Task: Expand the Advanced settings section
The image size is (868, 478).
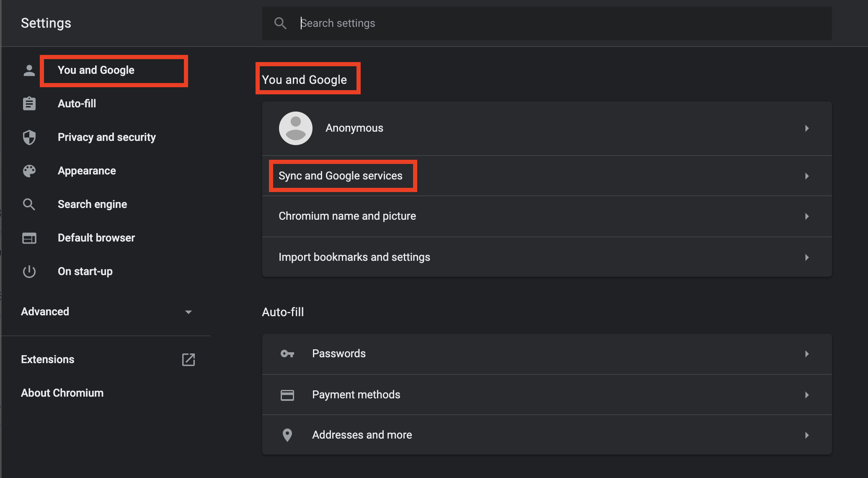Action: (x=189, y=312)
